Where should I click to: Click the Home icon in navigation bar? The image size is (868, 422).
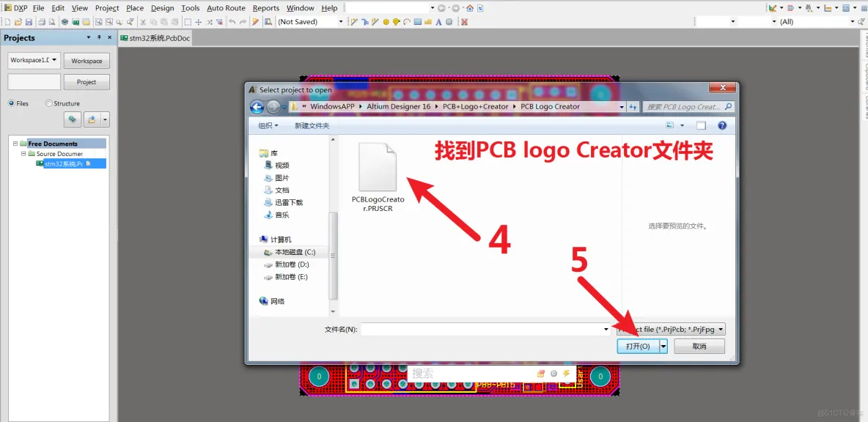coord(470,8)
